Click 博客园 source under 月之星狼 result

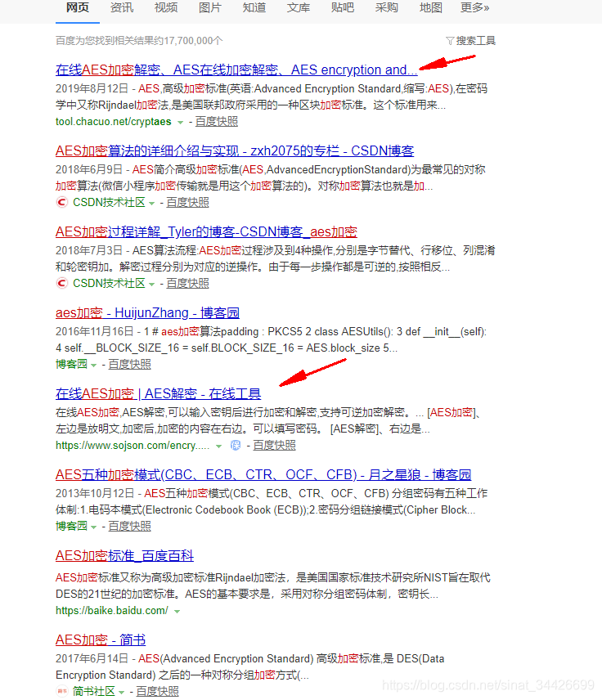[71, 526]
